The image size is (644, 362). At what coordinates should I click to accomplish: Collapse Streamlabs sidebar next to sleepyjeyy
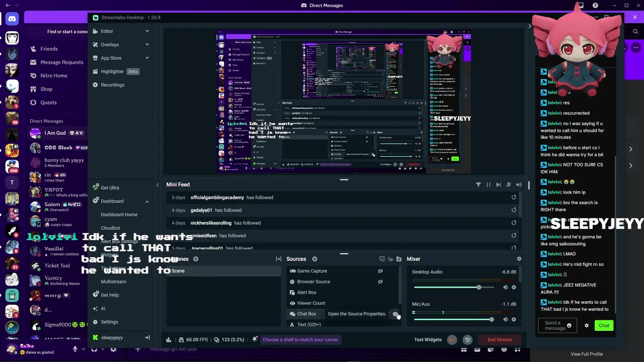coord(147,337)
